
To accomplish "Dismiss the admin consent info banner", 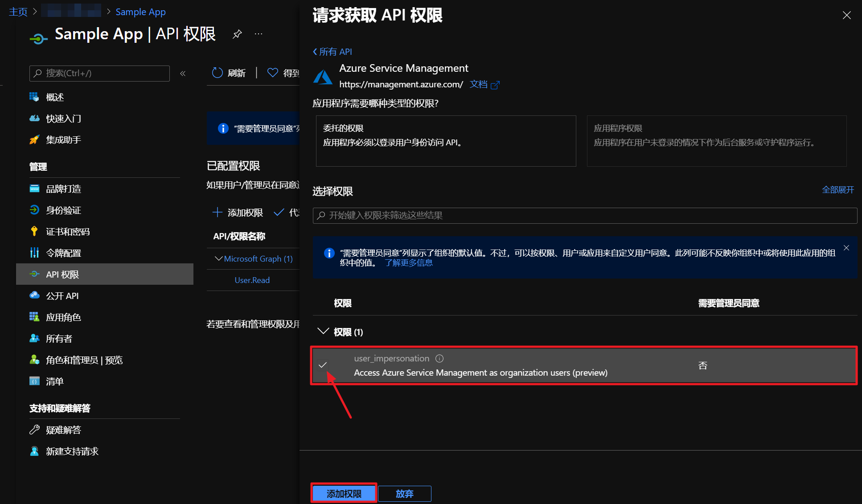I will (846, 248).
